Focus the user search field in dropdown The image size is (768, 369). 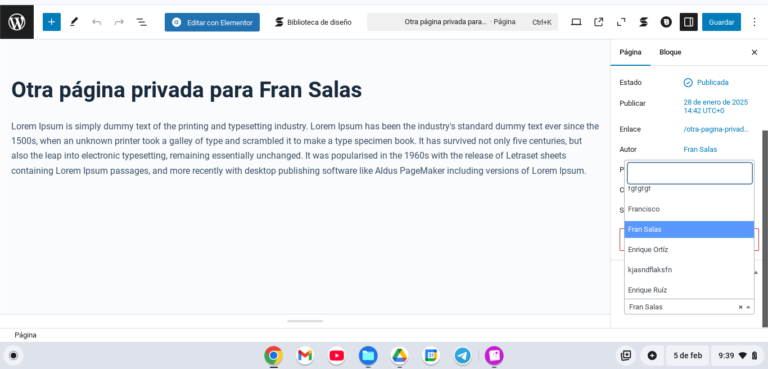click(690, 173)
